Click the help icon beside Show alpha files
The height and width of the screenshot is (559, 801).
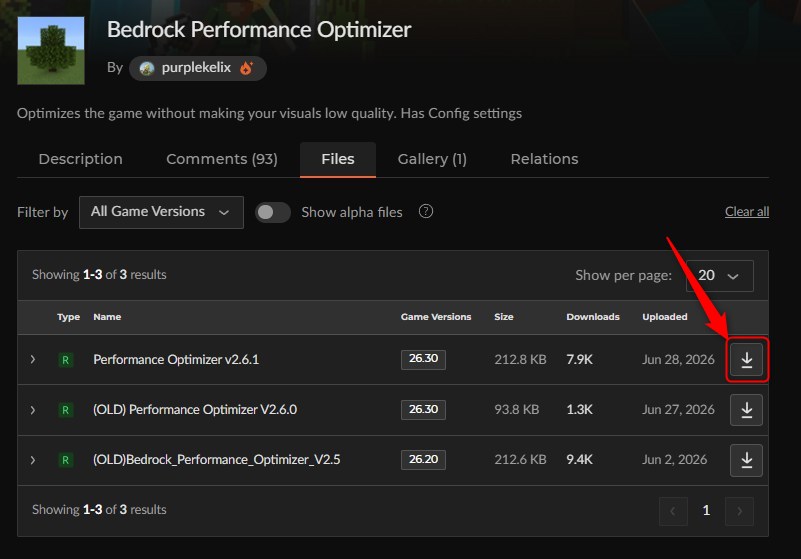426,211
